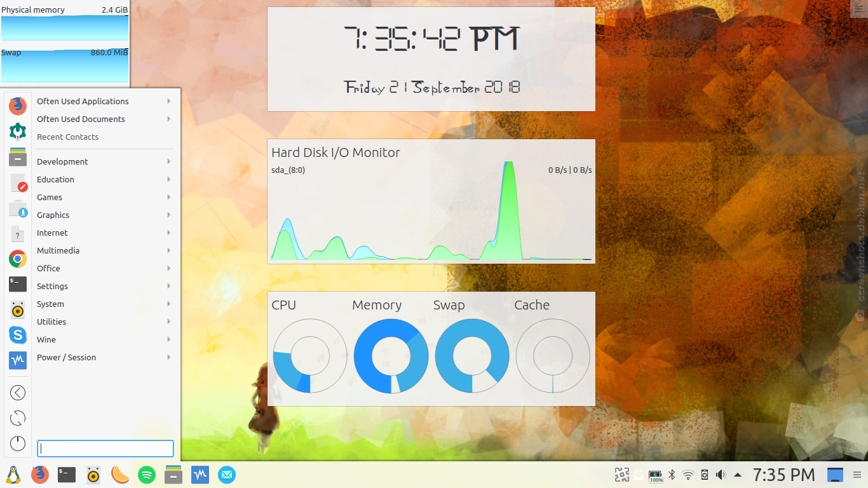Viewport: 868px width, 488px height.
Task: Click the CPU usage ring chart
Action: tap(310, 356)
